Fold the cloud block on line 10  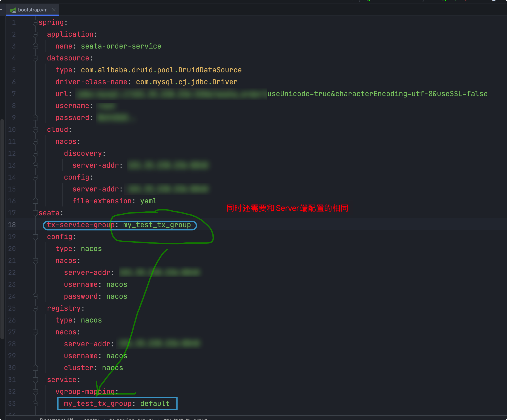(x=35, y=129)
